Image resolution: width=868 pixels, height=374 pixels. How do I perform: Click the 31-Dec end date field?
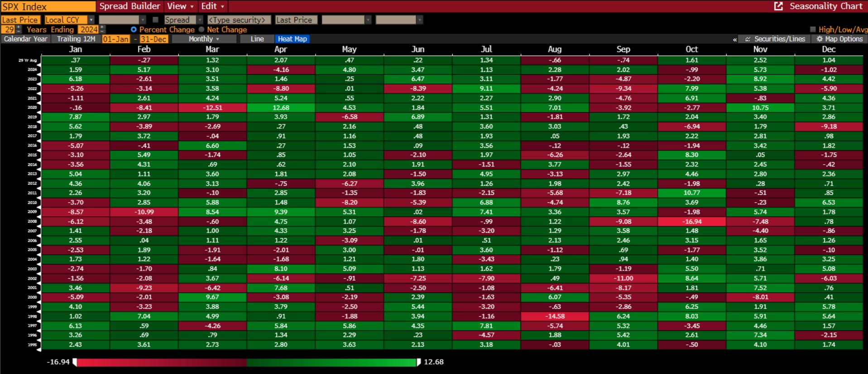pos(154,39)
